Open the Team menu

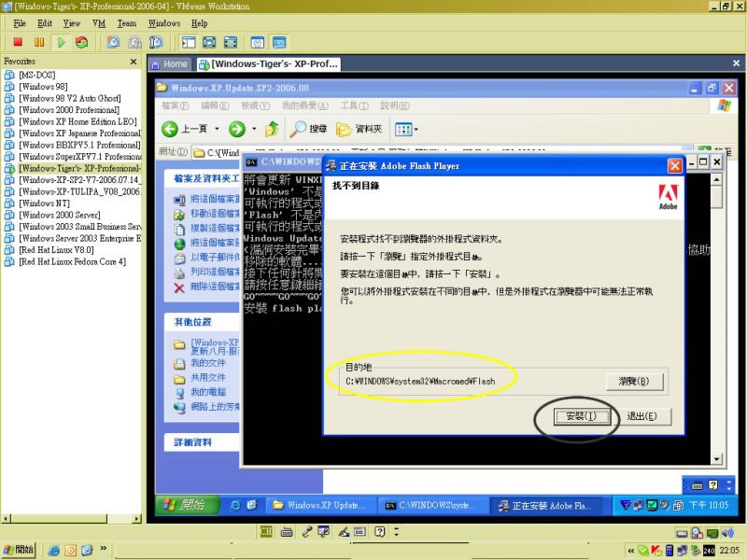(x=126, y=23)
